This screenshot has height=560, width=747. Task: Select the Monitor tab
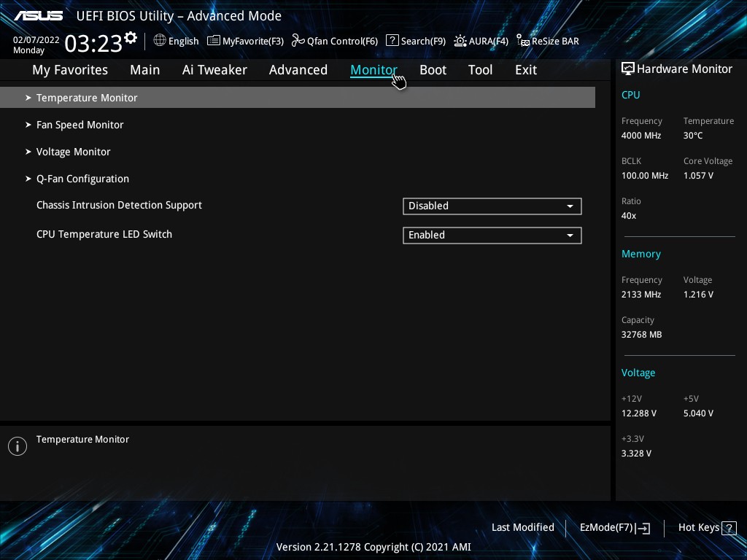click(373, 70)
